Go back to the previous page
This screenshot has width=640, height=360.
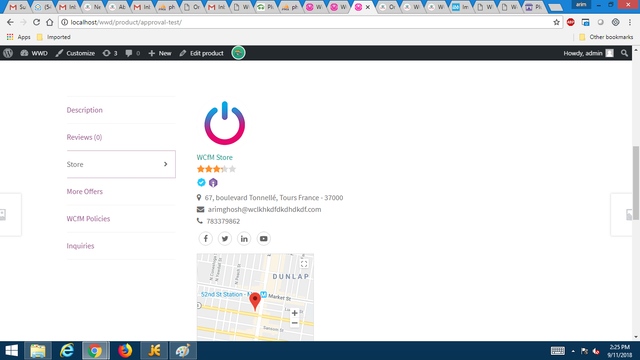point(10,22)
